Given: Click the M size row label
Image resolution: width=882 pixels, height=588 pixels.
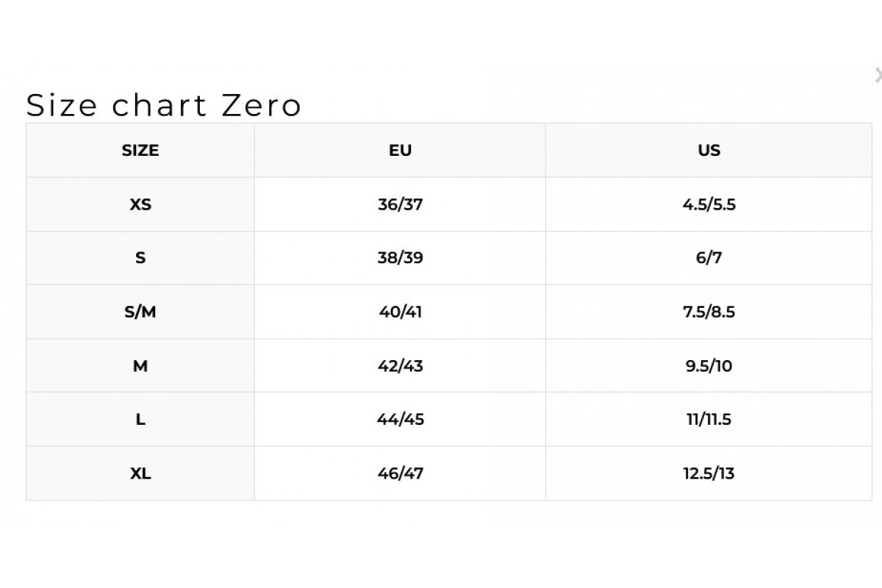Looking at the screenshot, I should click(140, 365).
